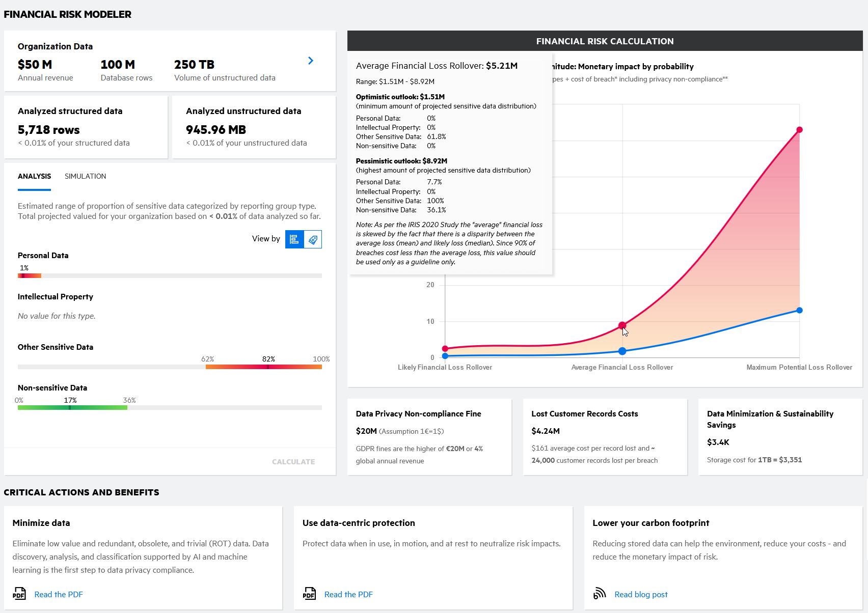The width and height of the screenshot is (868, 613).
Task: Switch View by to tags icon
Action: point(313,239)
